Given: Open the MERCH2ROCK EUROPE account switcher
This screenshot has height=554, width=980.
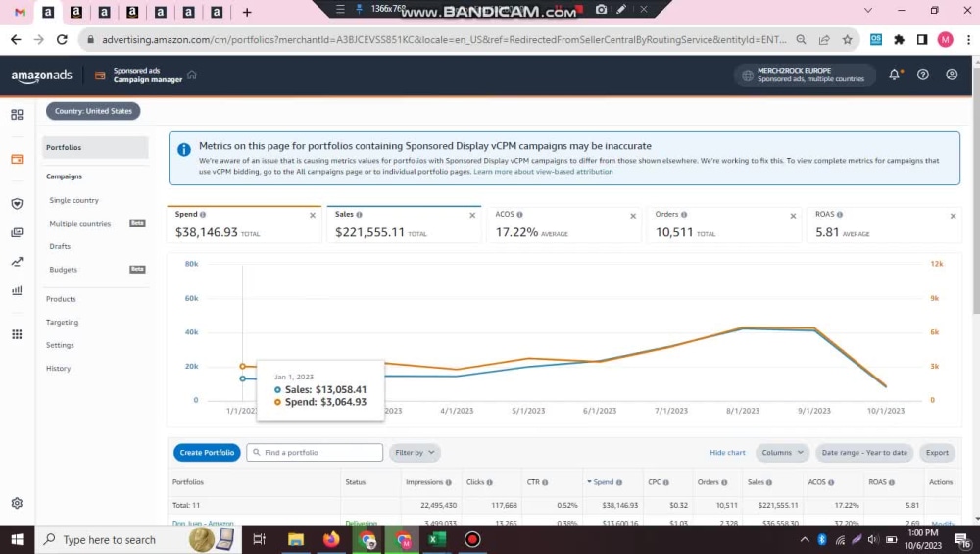Looking at the screenshot, I should pyautogui.click(x=805, y=76).
